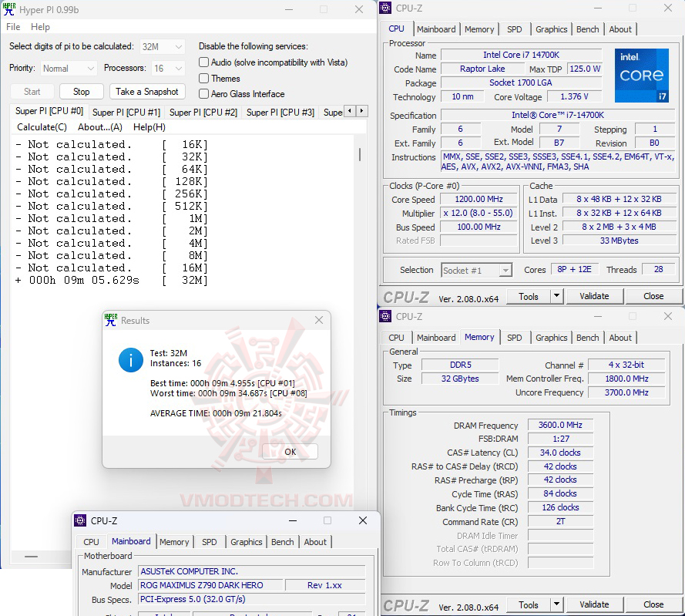Click the Intel Core i7 badge in CPU-Z
This screenshot has width=685, height=616.
641,75
